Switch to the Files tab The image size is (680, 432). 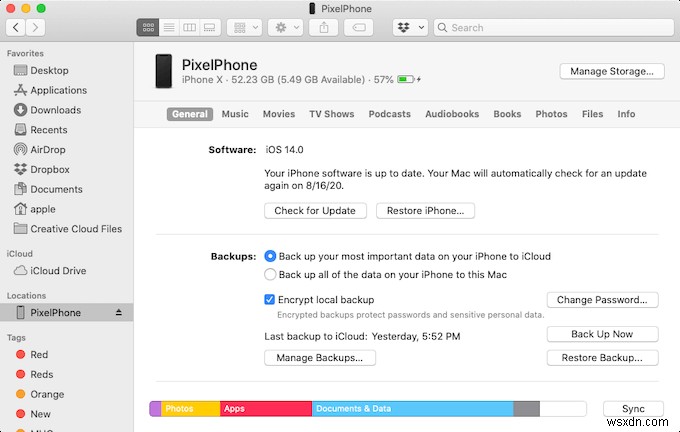[592, 114]
